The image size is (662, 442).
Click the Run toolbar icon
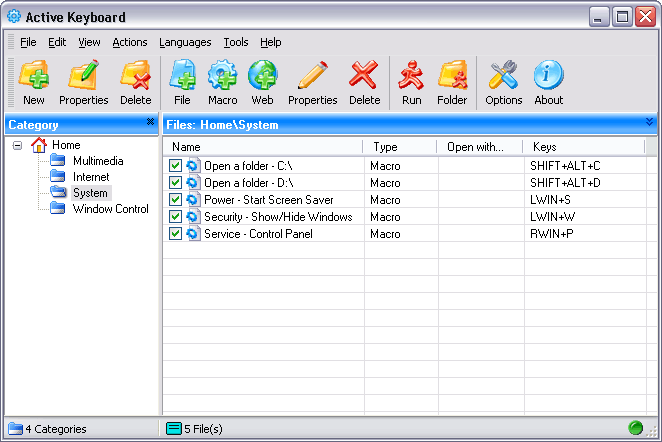tap(411, 75)
